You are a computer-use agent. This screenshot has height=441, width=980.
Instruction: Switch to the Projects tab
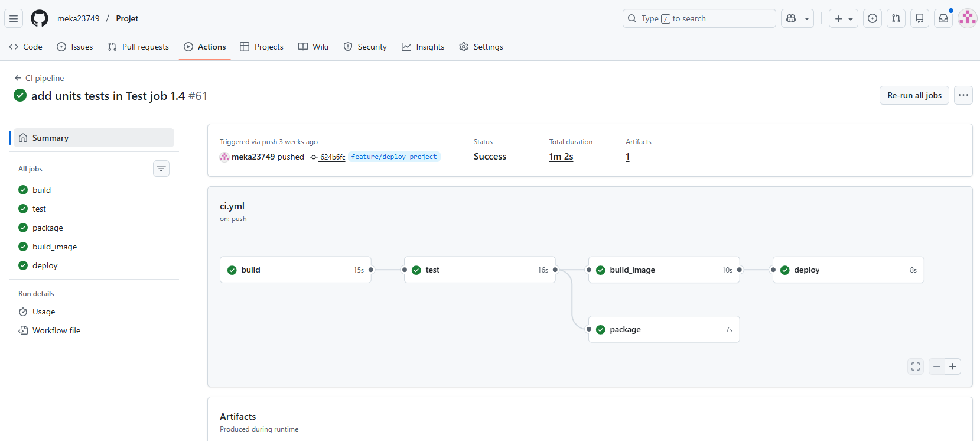click(x=262, y=47)
